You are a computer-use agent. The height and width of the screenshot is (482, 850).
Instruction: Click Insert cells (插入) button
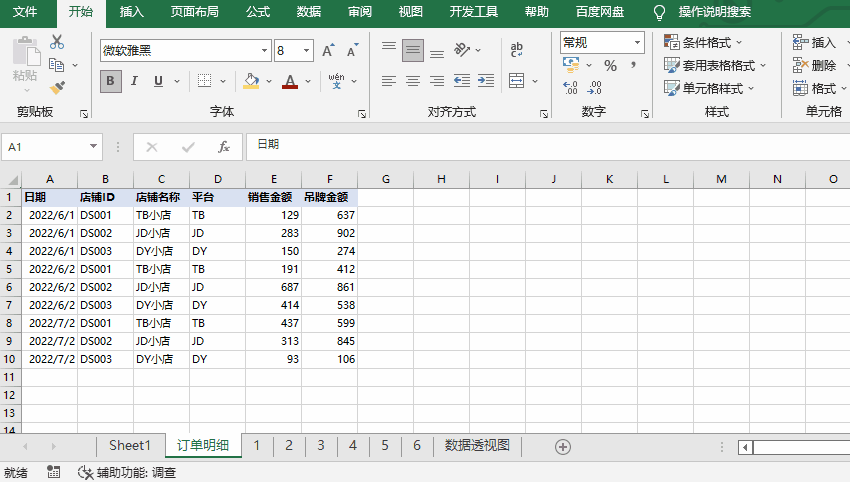(814, 42)
